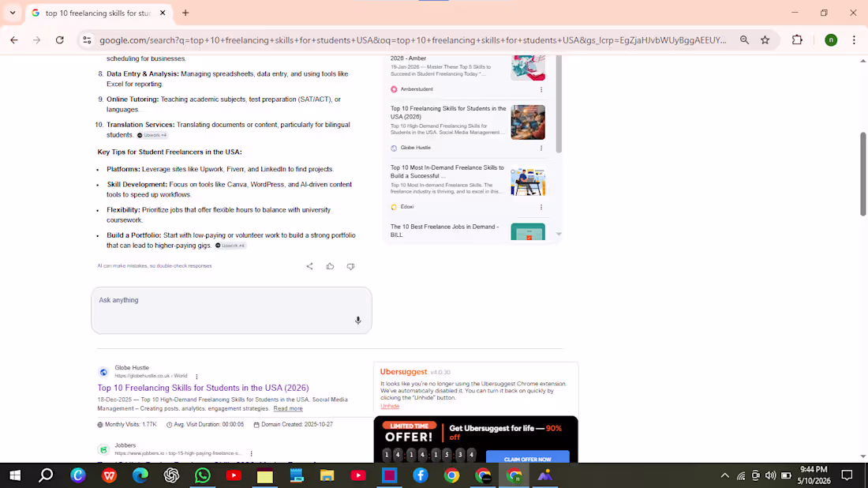
Task: Close the freelancing skills search tab
Action: pyautogui.click(x=163, y=13)
